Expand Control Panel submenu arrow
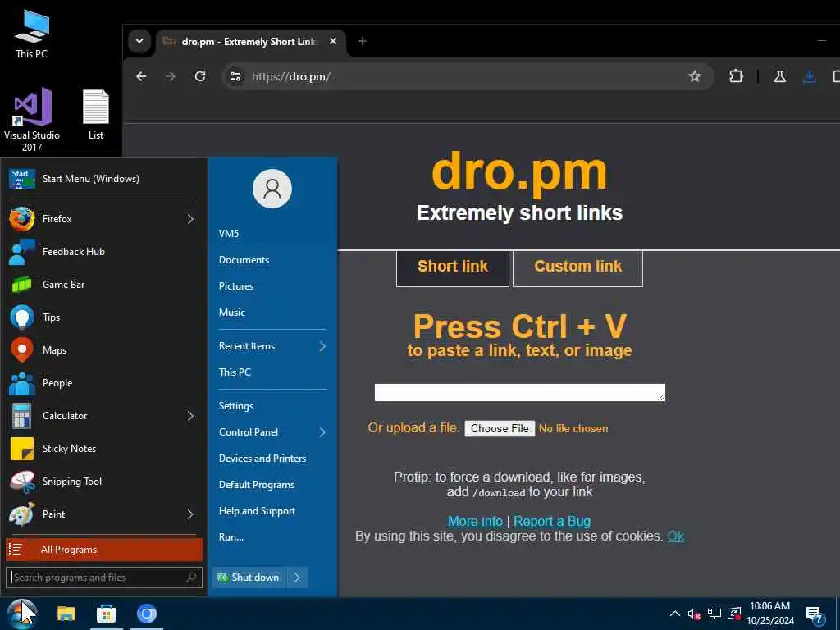The width and height of the screenshot is (840, 630). 322,432
